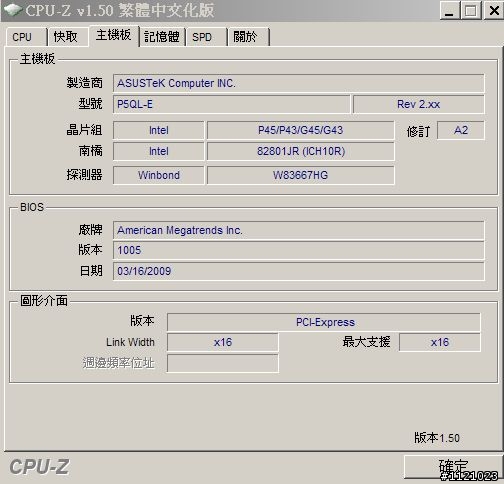This screenshot has height=484, width=504.
Task: Click the manufacturer field ASUSTeK Computer INC.
Action: point(298,83)
